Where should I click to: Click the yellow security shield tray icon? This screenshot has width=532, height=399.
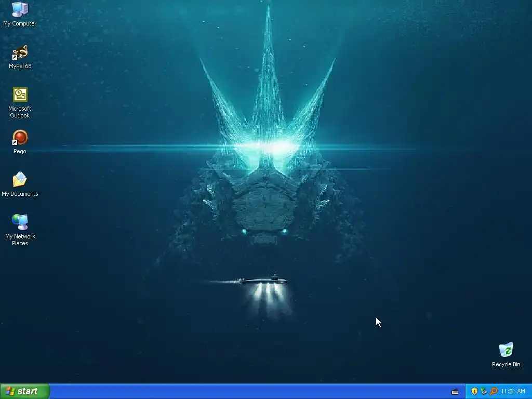click(474, 391)
